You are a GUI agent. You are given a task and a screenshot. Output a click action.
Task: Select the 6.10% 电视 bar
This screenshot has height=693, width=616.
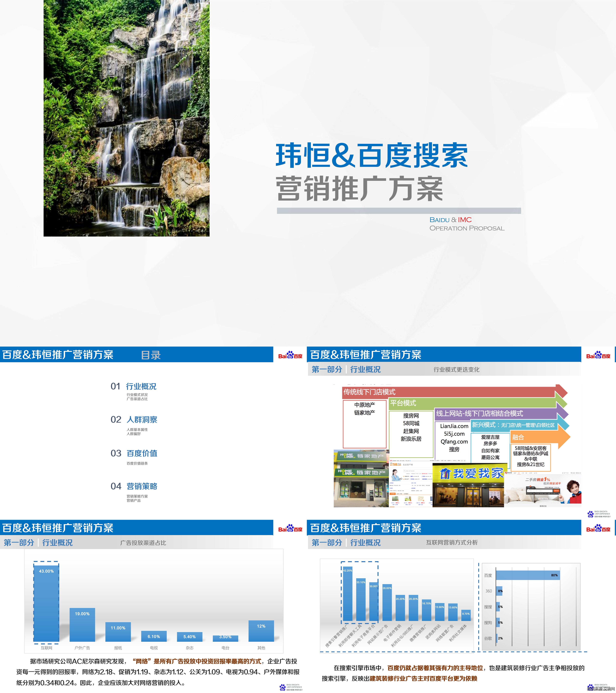tap(154, 636)
